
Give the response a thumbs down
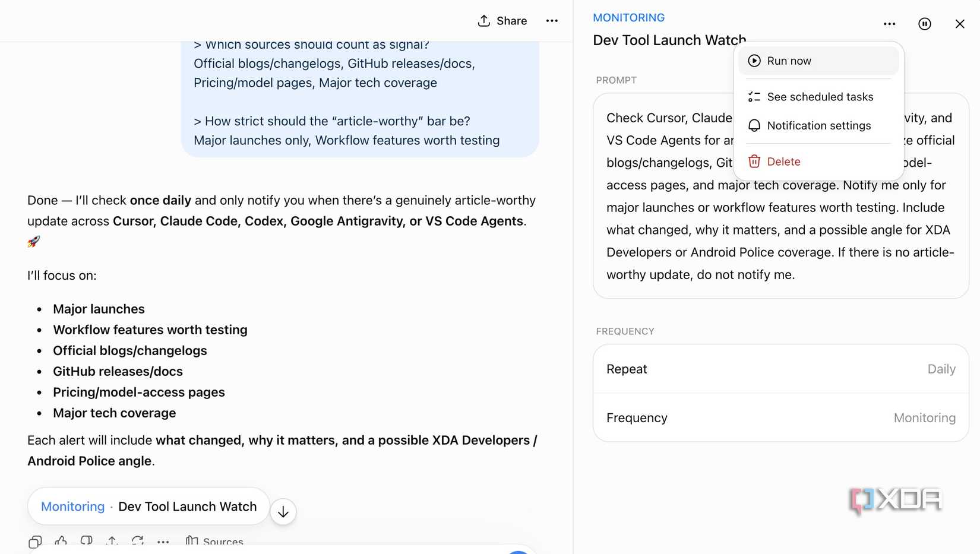tap(87, 541)
